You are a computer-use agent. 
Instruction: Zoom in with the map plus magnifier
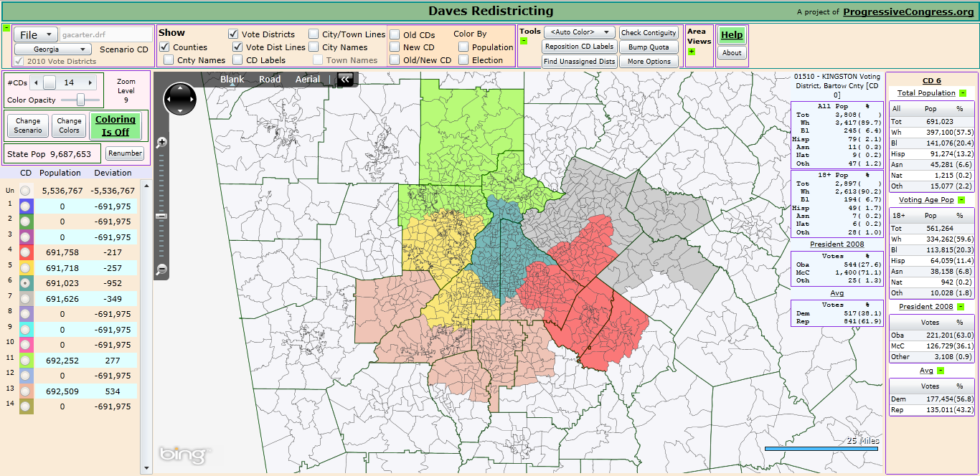tap(162, 142)
